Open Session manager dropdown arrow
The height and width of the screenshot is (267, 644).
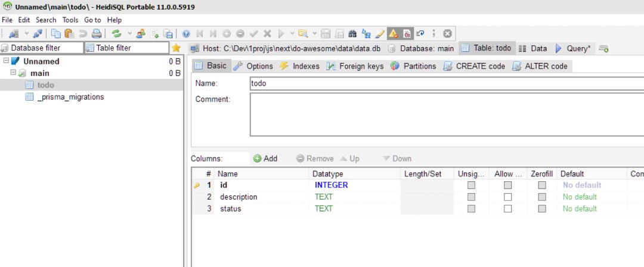click(x=27, y=33)
